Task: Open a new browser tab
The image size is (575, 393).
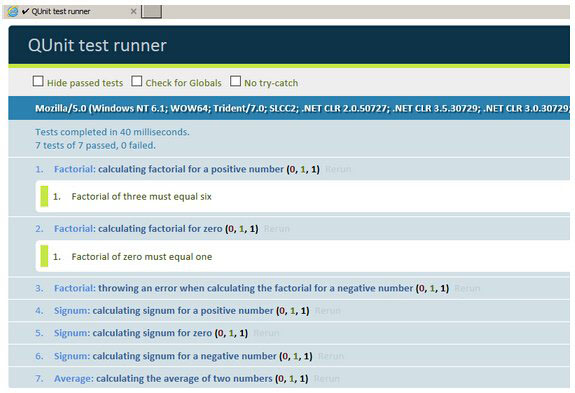Action: [x=151, y=11]
